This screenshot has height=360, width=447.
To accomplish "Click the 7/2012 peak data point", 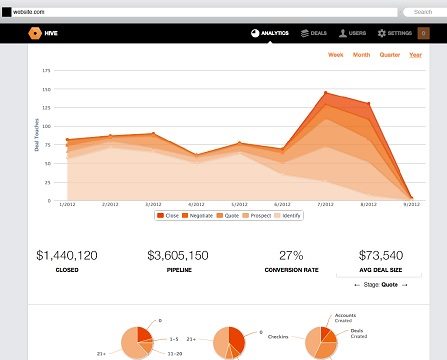I will [x=326, y=93].
